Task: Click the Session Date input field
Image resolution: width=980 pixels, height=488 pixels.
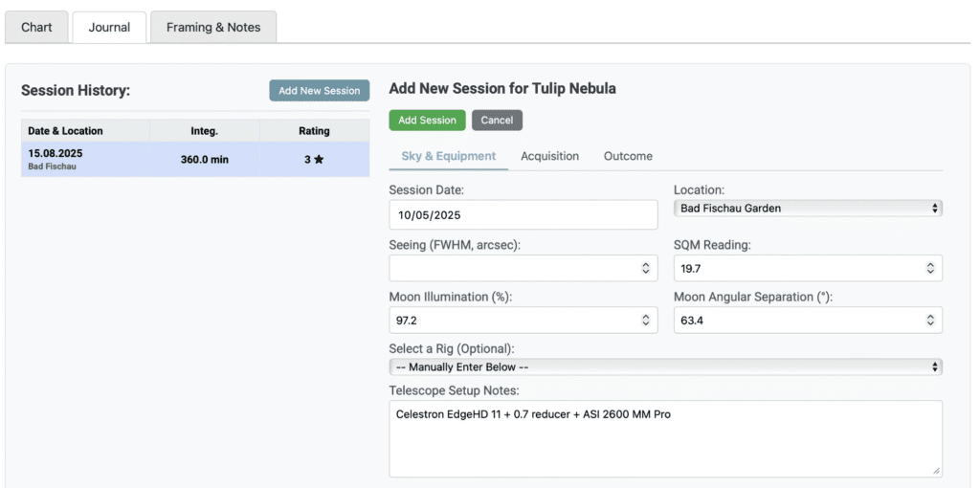Action: (x=523, y=215)
